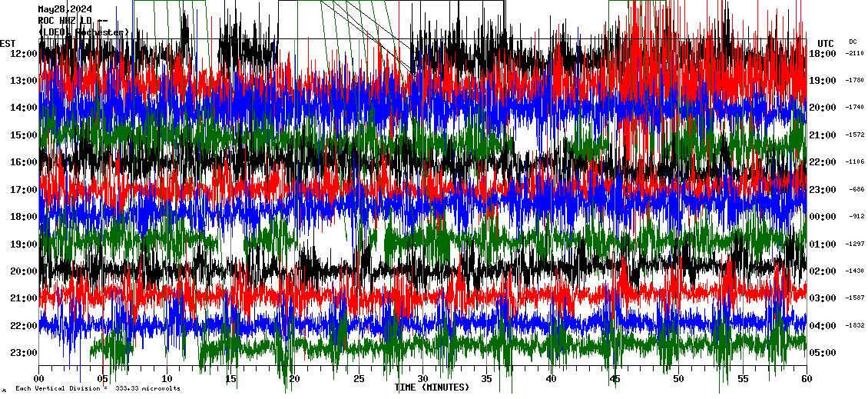Select the 45 minute tick on bottom axis

pos(615,379)
